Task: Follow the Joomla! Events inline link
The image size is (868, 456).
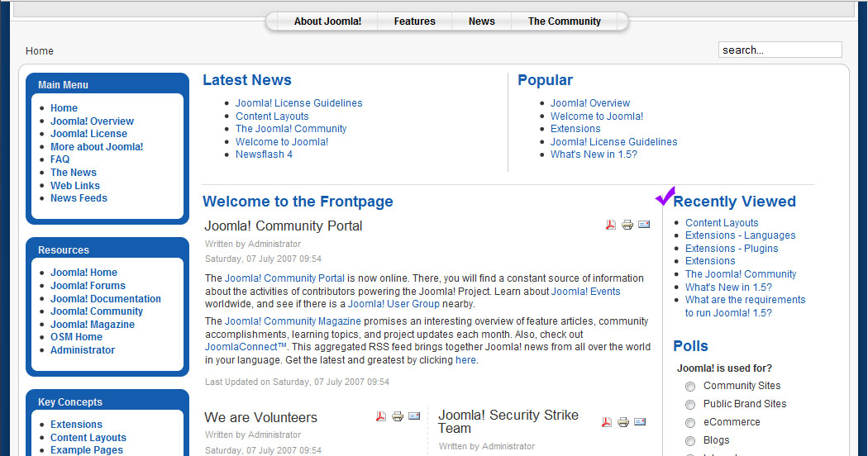Action: [x=585, y=292]
